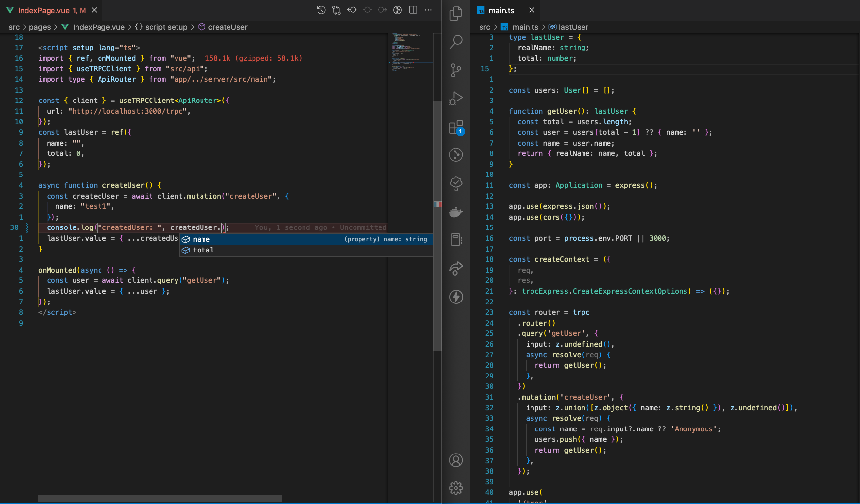Select the total completion entry
The height and width of the screenshot is (504, 860).
pyautogui.click(x=203, y=250)
